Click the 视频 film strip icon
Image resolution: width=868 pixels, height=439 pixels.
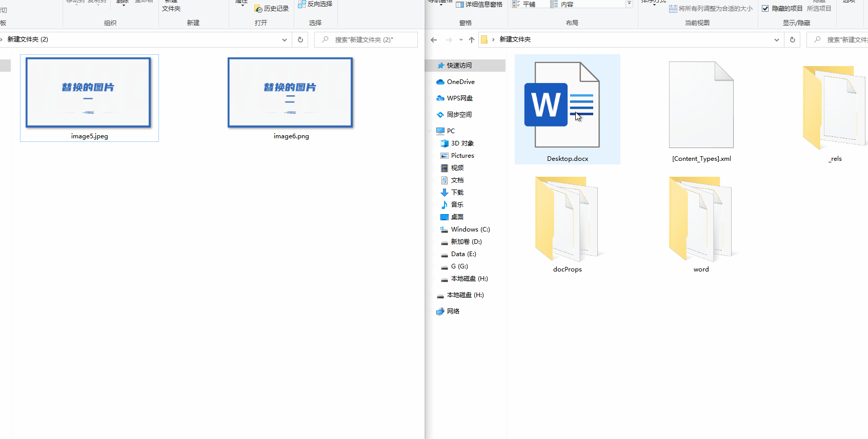tap(445, 168)
